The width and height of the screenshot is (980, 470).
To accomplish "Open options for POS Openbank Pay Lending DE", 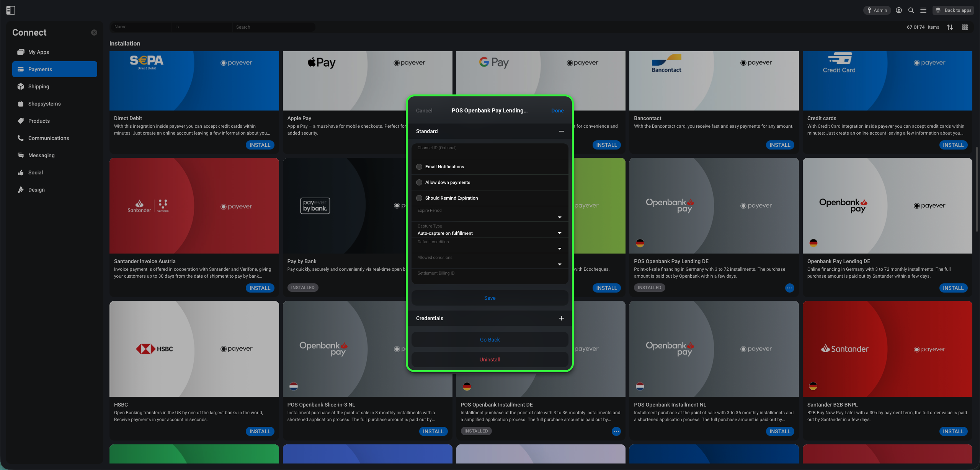I will click(790, 288).
